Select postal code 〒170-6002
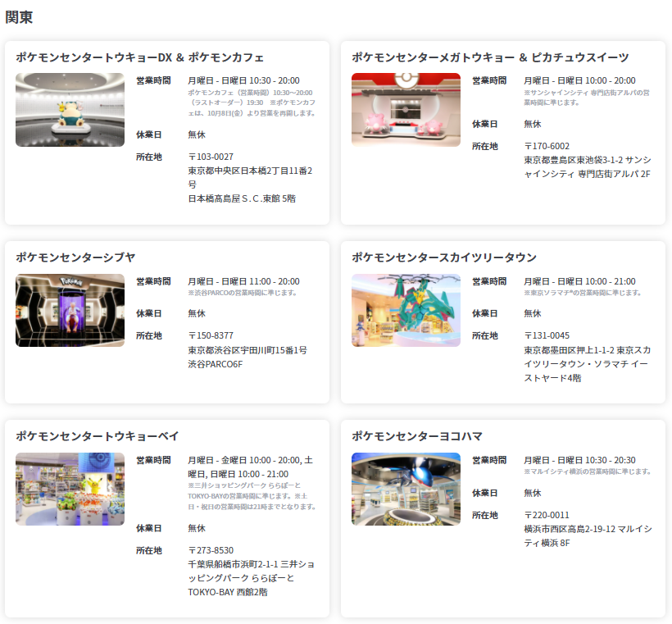Viewport: 672px width, 624px height. [547, 146]
